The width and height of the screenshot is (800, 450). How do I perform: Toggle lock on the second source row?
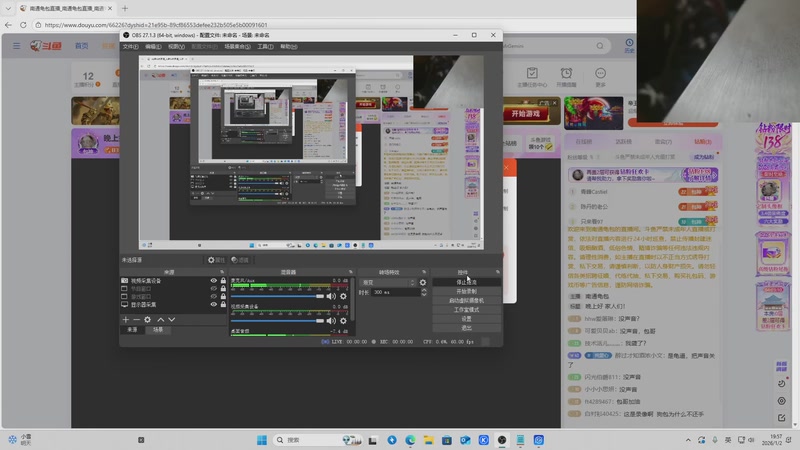pyautogui.click(x=223, y=288)
